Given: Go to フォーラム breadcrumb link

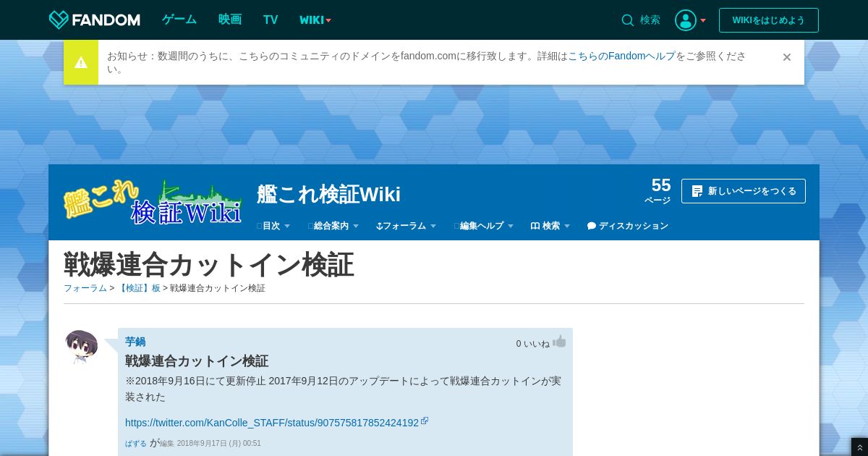Looking at the screenshot, I should click(x=85, y=288).
